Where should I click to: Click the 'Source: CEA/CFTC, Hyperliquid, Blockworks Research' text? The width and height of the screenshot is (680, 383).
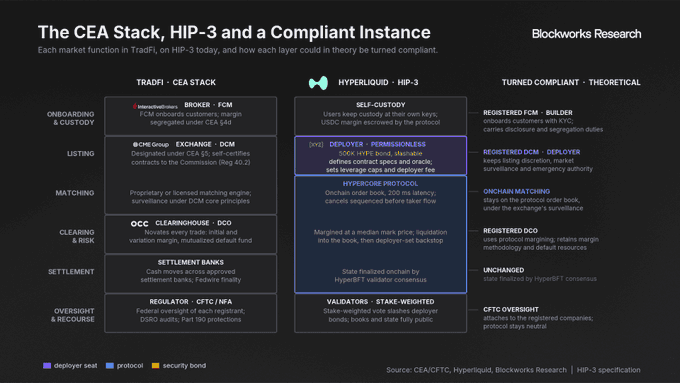click(477, 370)
